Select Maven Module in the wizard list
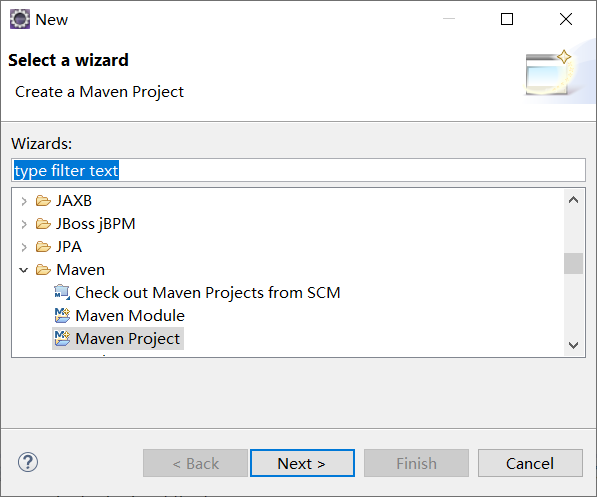The width and height of the screenshot is (597, 497). [130, 316]
